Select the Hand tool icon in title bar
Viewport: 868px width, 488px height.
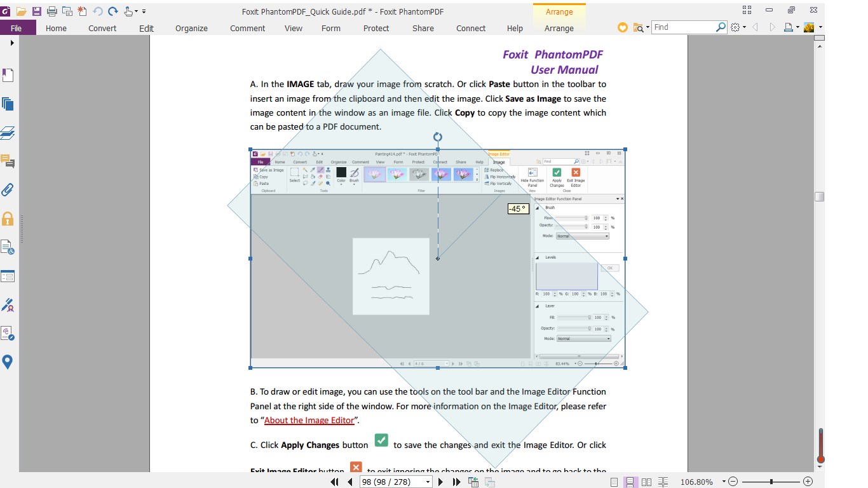click(x=129, y=11)
